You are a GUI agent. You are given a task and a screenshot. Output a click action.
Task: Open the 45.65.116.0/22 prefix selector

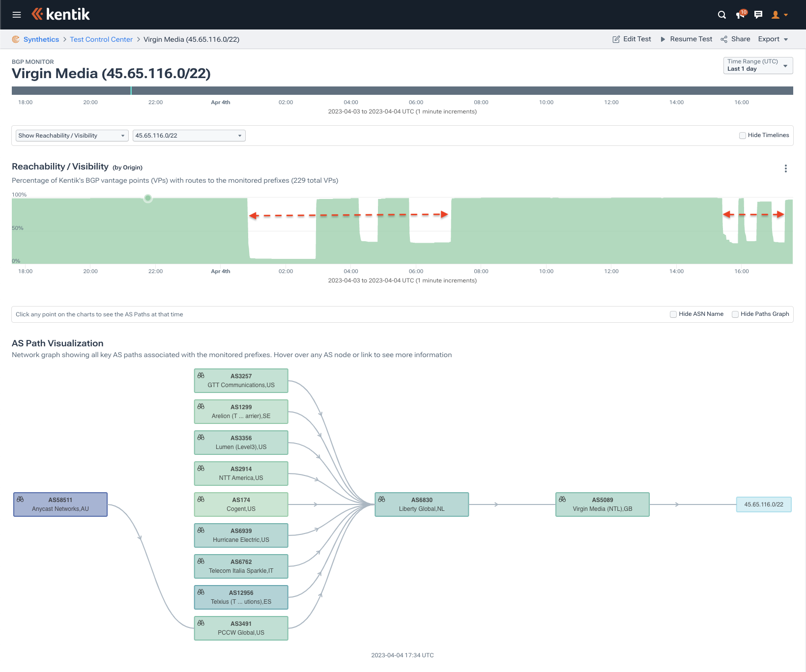pyautogui.click(x=189, y=136)
